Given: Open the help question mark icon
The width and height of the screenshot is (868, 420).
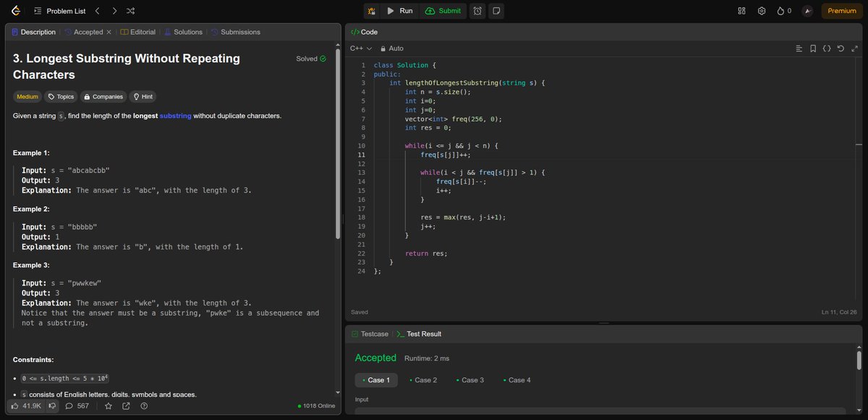Looking at the screenshot, I should [x=144, y=406].
